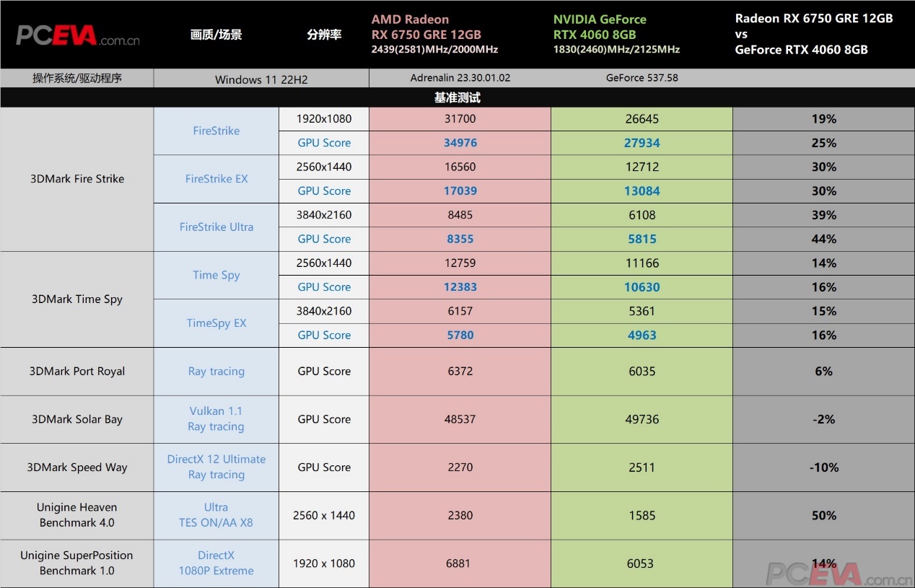Viewport: 915px width, 588px height.
Task: Select NVIDIA Solar Bay score 49736
Action: point(642,419)
